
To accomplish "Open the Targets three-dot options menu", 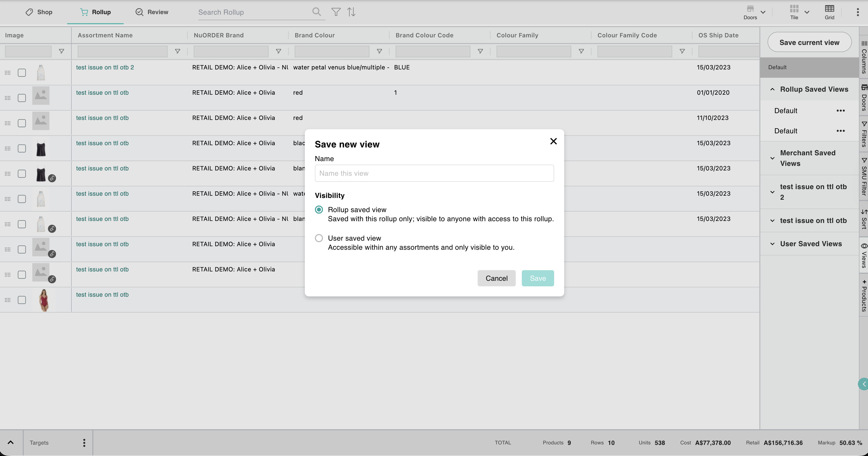I will (x=84, y=443).
